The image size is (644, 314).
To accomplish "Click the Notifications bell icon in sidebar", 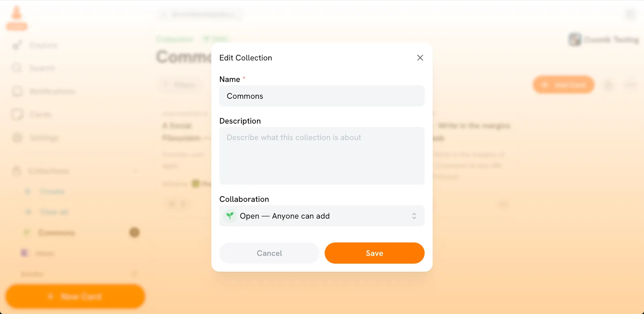I will click(x=17, y=91).
